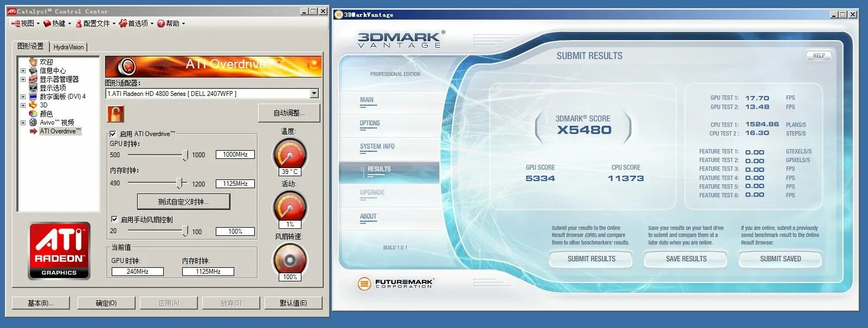Adjust the 内存时钟 slider
The height and width of the screenshot is (328, 868).
click(179, 183)
